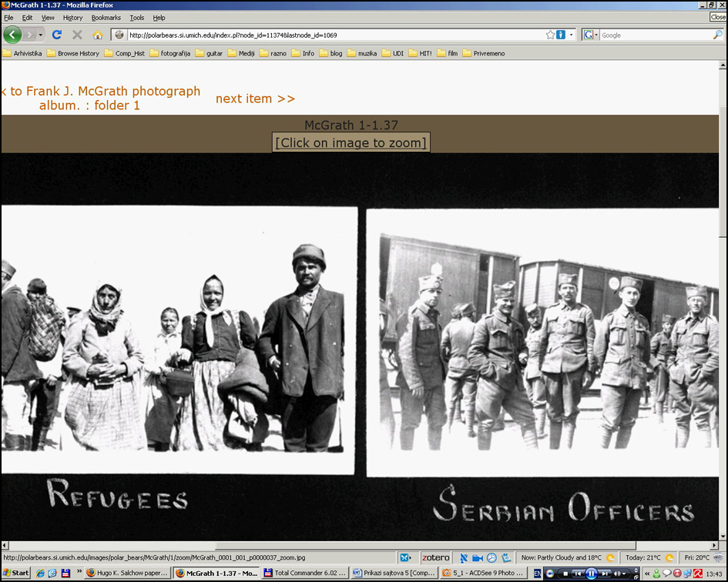728x582 pixels.
Task: Reload the page with the blue refresh icon
Action: pyautogui.click(x=56, y=35)
